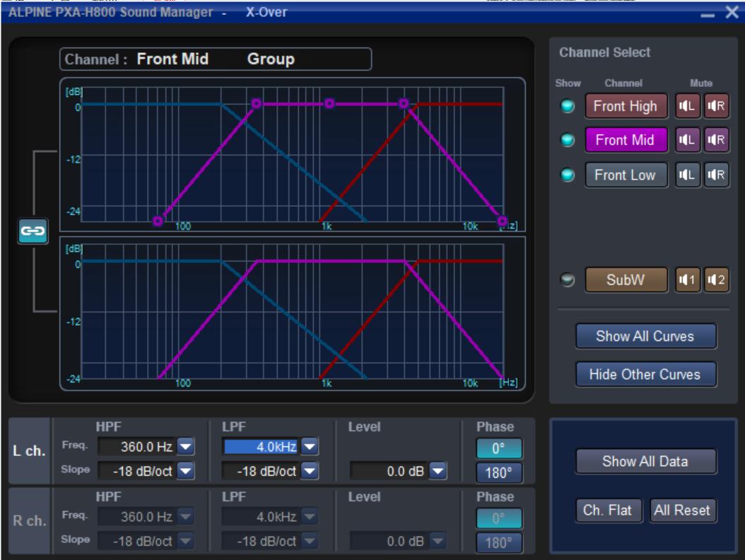Mute the Front Mid right speaker
The height and width of the screenshot is (560, 745).
715,141
